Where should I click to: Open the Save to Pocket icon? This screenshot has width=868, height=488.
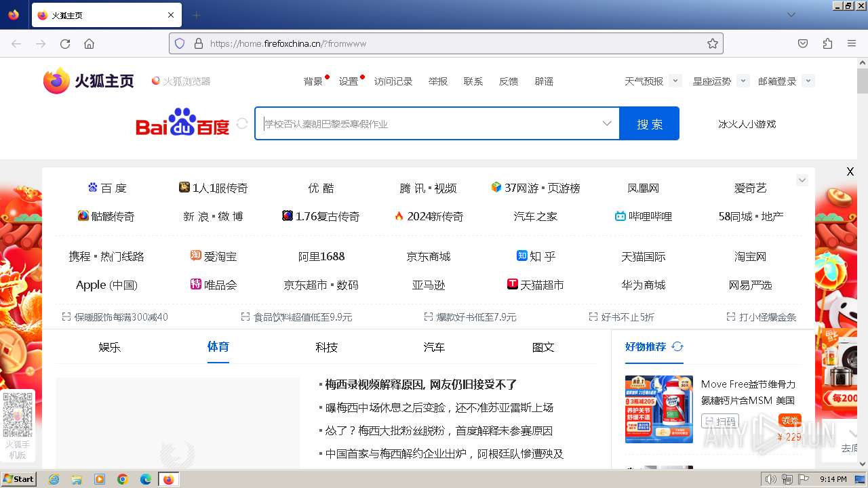click(803, 43)
